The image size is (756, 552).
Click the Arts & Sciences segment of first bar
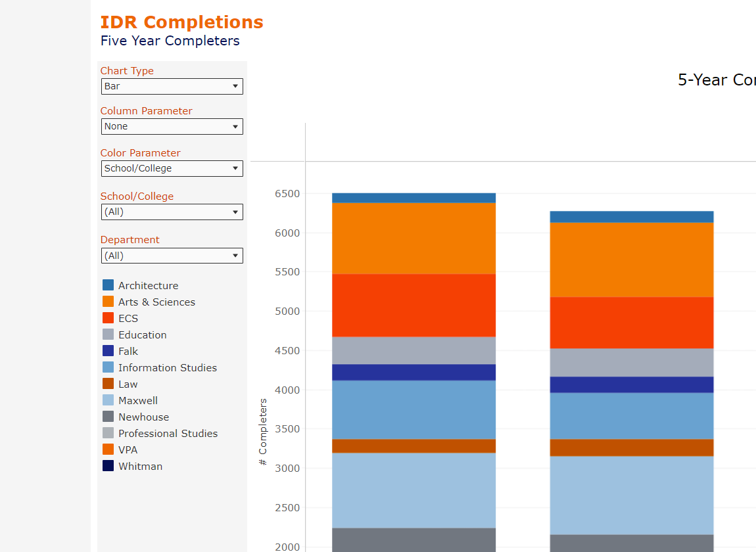[413, 239]
